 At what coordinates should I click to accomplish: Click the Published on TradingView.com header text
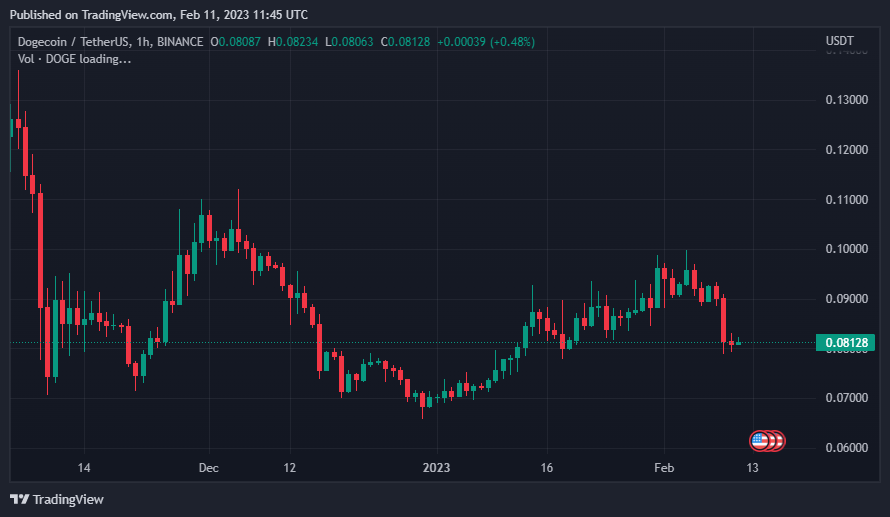[159, 15]
